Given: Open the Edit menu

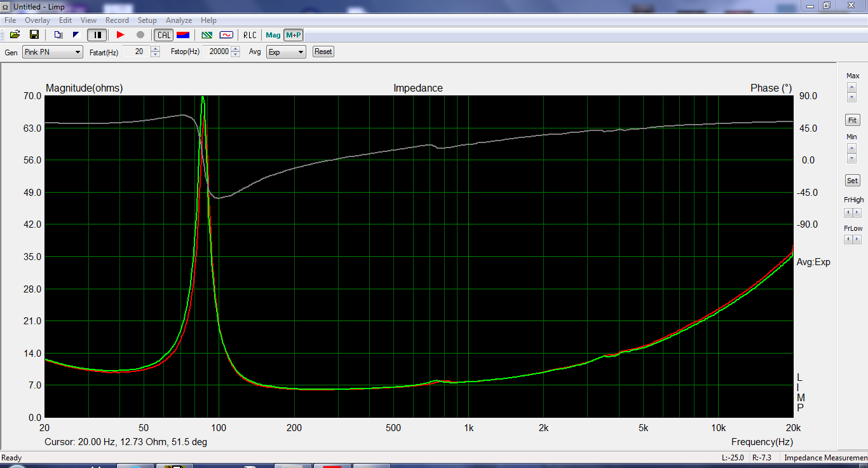Looking at the screenshot, I should click(x=65, y=20).
